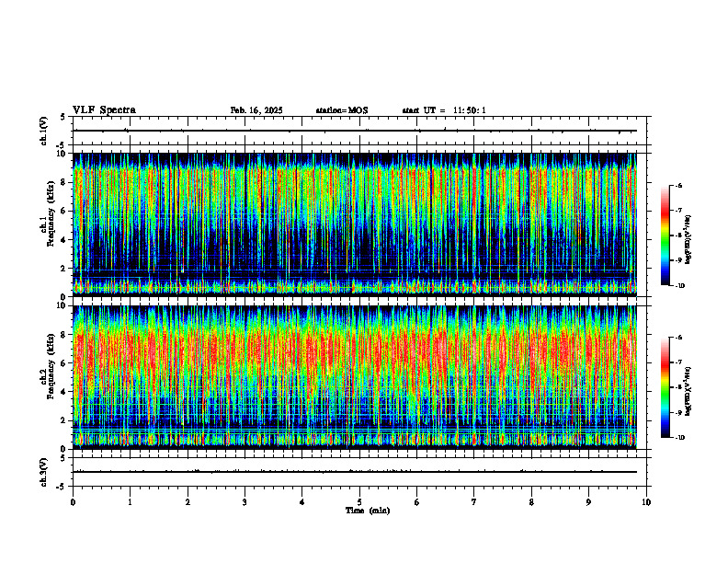Click the time axis tick label "10"
Viewport: 728px width, 563px height.
click(646, 502)
